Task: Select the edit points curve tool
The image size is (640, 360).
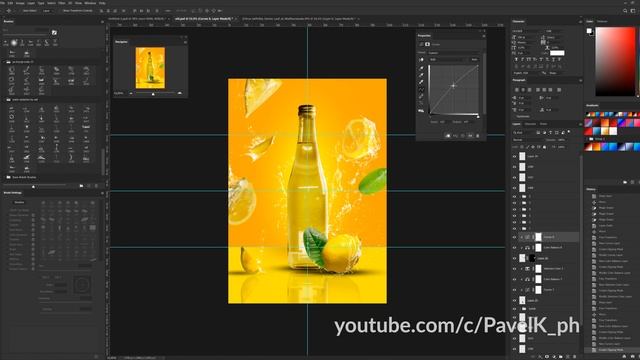Action: [x=421, y=89]
